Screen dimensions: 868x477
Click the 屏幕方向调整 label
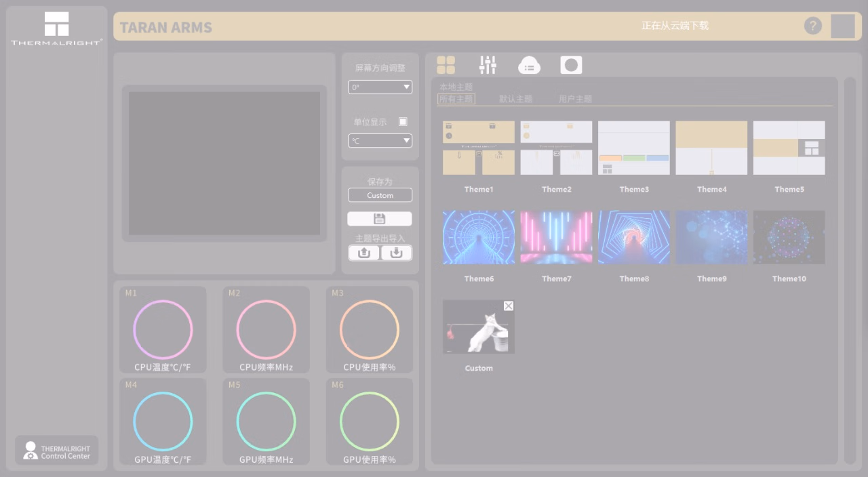(380, 68)
